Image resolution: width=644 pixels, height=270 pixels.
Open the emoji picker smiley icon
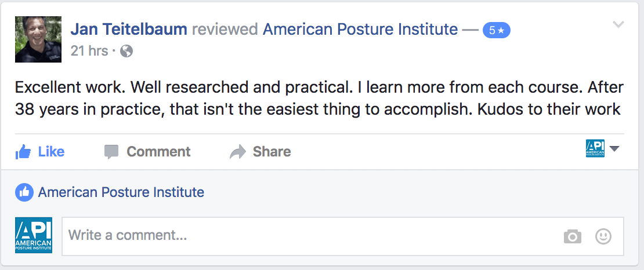coord(603,236)
